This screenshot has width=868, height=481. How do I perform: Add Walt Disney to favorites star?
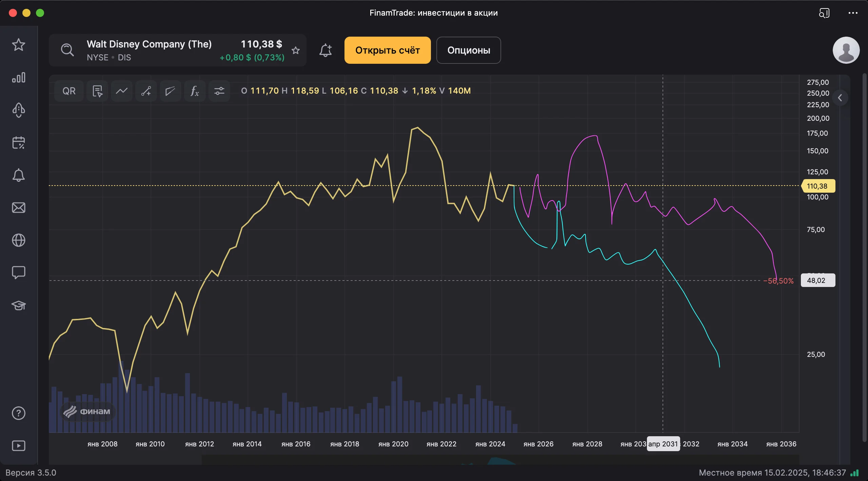coord(296,50)
